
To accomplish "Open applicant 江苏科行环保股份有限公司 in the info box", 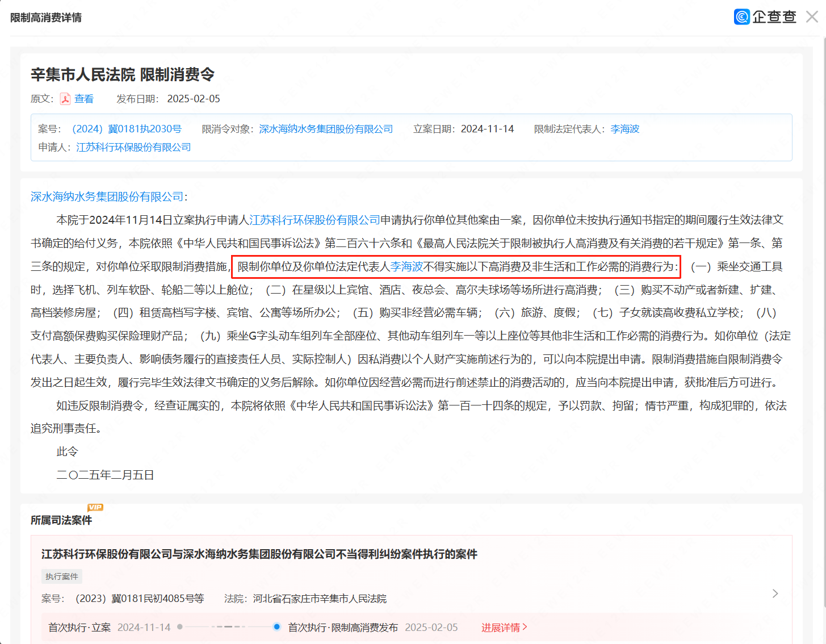I will pyautogui.click(x=133, y=147).
